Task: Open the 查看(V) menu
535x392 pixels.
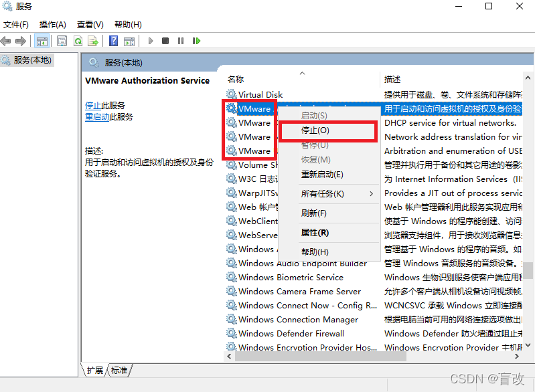Action: point(90,25)
